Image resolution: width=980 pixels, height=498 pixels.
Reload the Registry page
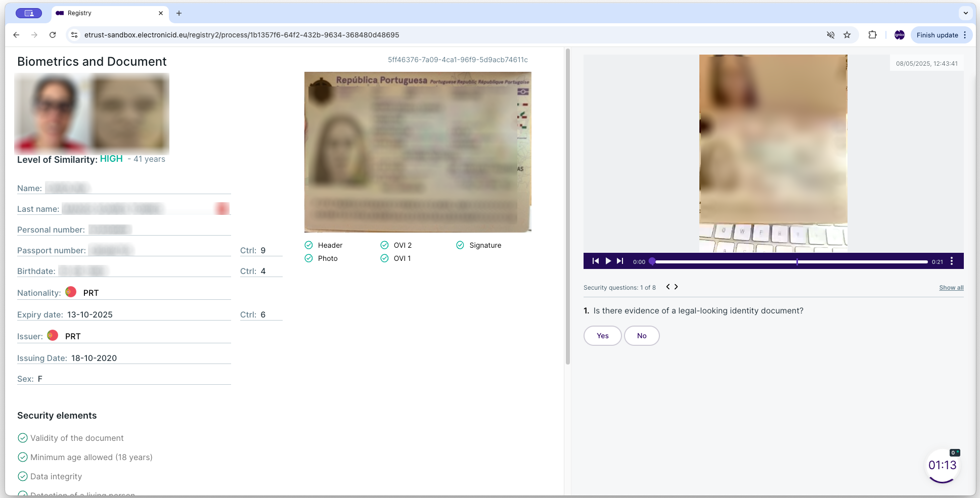coord(53,35)
